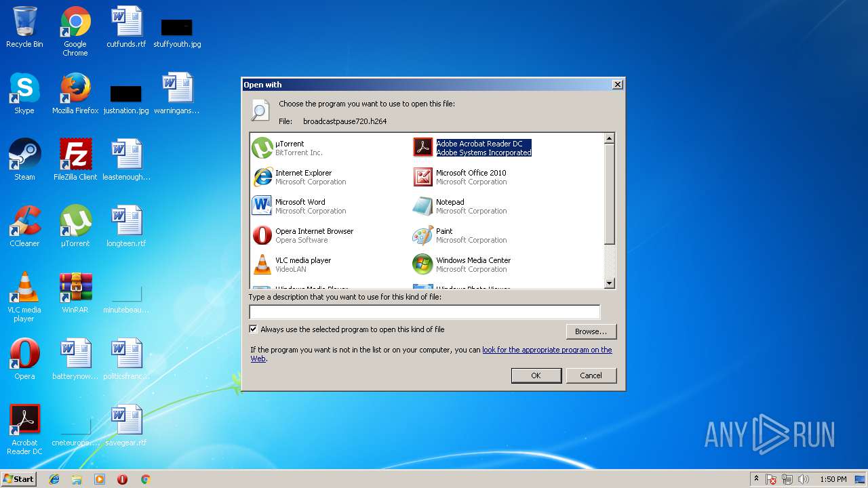Viewport: 868px width, 488px height.
Task: Select the cutfunds.rtf desktop file
Action: coord(126,28)
